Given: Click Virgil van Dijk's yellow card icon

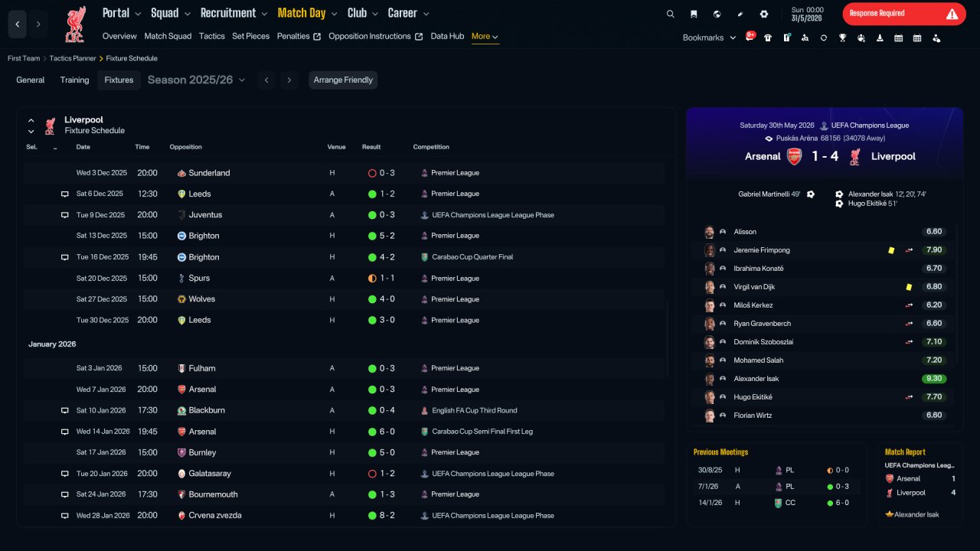Looking at the screenshot, I should tap(909, 287).
